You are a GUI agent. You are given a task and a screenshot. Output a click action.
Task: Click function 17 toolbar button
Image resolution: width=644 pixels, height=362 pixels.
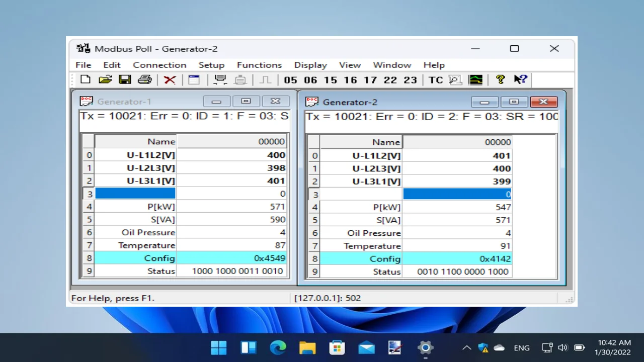[x=370, y=80]
